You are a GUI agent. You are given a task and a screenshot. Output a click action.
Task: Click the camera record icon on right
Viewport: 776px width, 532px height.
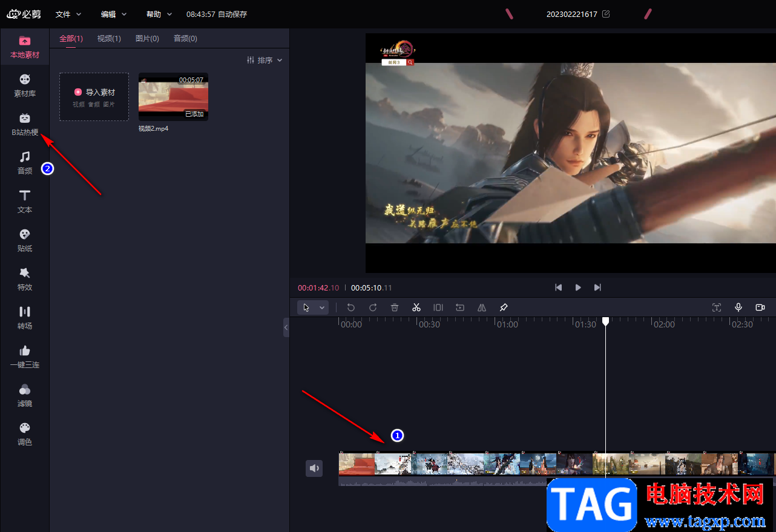[760, 307]
